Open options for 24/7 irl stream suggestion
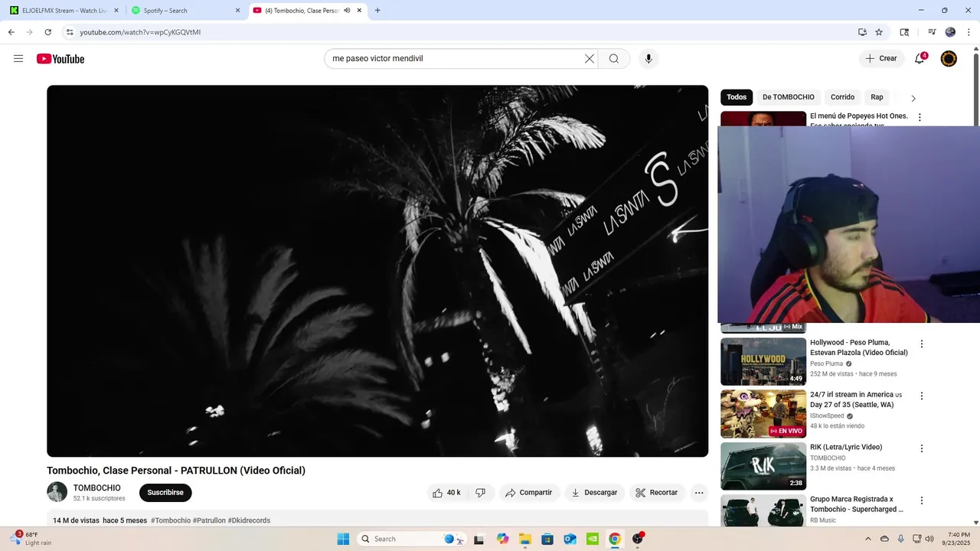 tap(922, 396)
